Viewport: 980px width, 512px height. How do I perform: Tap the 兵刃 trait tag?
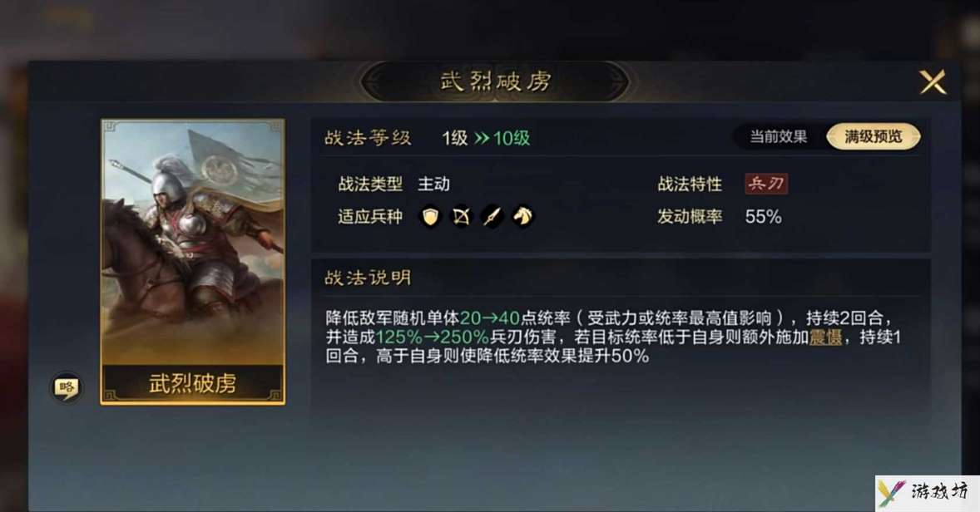coord(766,184)
